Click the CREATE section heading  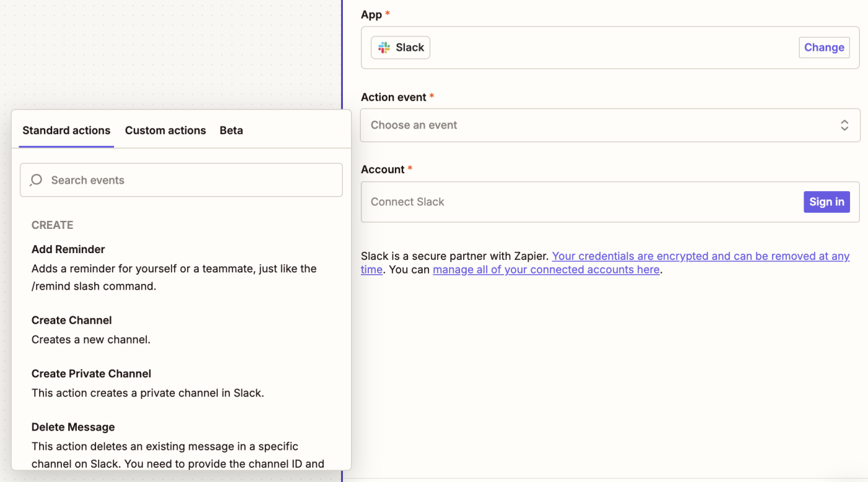53,225
